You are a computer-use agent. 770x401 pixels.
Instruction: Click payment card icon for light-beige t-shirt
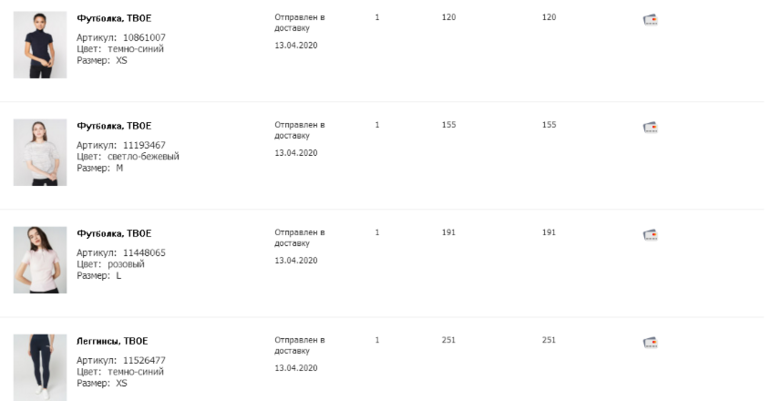click(x=650, y=127)
